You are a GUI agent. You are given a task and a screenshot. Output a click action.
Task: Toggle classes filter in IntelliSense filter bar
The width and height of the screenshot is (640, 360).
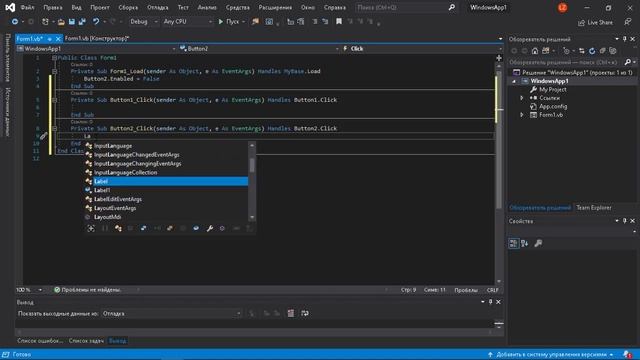point(118,228)
